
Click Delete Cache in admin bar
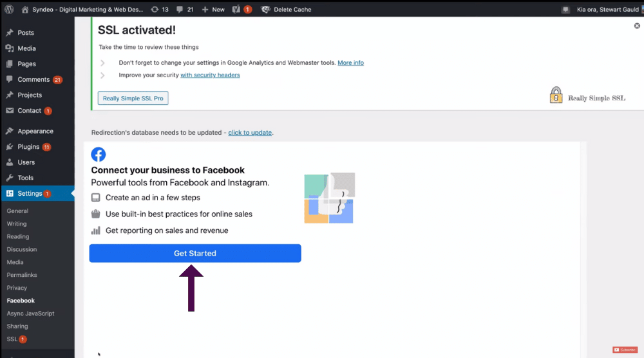click(x=292, y=10)
